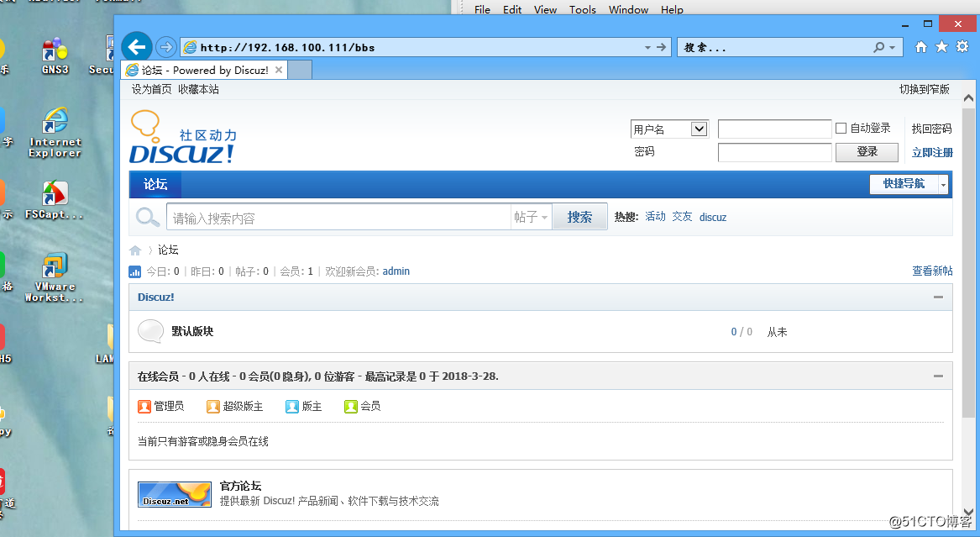Click the 活动 hot search link
The width and height of the screenshot is (980, 537).
[x=656, y=216]
